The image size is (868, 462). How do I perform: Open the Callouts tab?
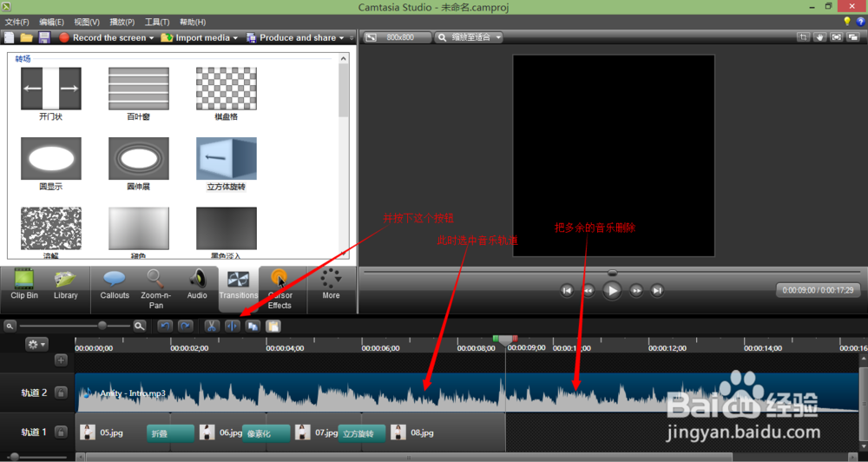coord(115,285)
